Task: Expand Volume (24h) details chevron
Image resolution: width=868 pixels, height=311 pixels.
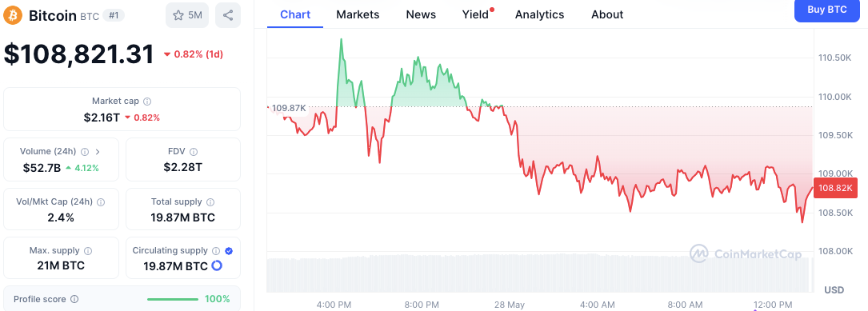Action: pyautogui.click(x=98, y=152)
